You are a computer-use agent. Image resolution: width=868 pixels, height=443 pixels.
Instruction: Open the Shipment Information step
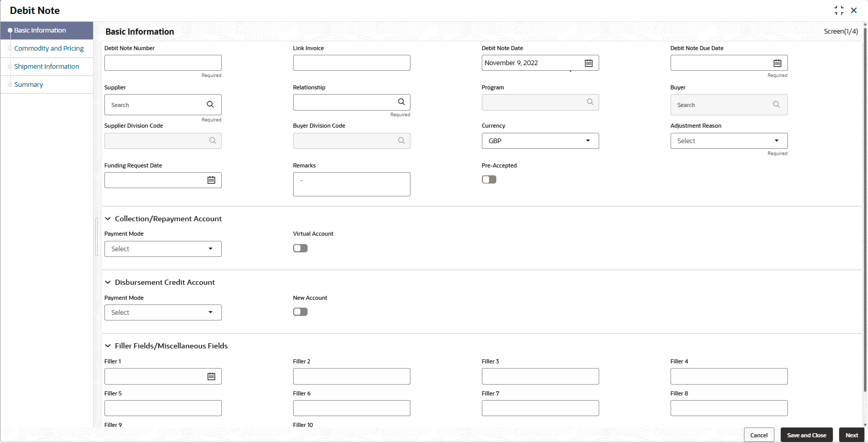tap(47, 67)
